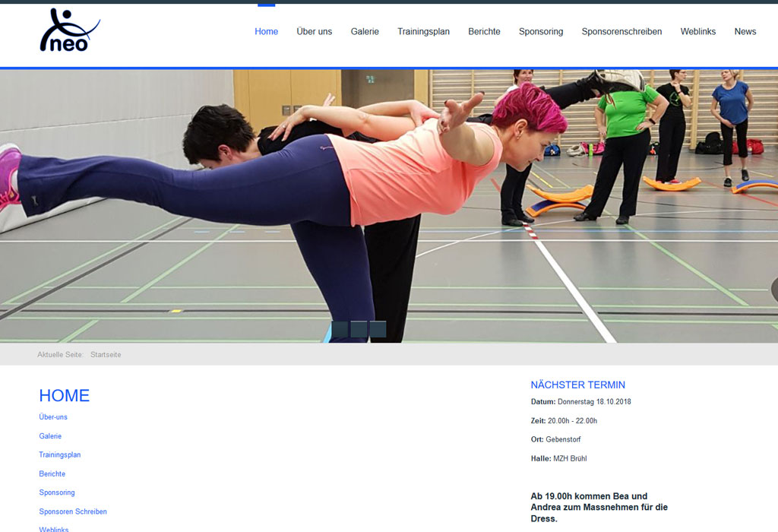
Task: Open Galerie from the top navigation
Action: (x=365, y=32)
